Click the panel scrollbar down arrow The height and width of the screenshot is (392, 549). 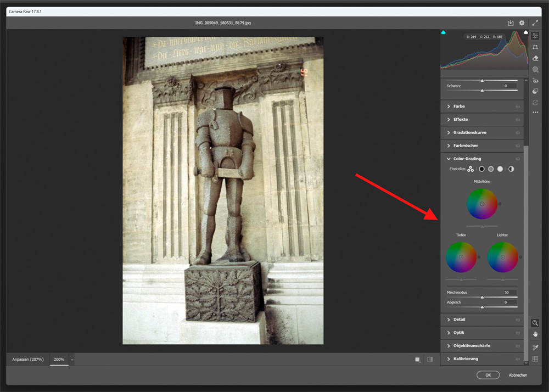click(526, 363)
